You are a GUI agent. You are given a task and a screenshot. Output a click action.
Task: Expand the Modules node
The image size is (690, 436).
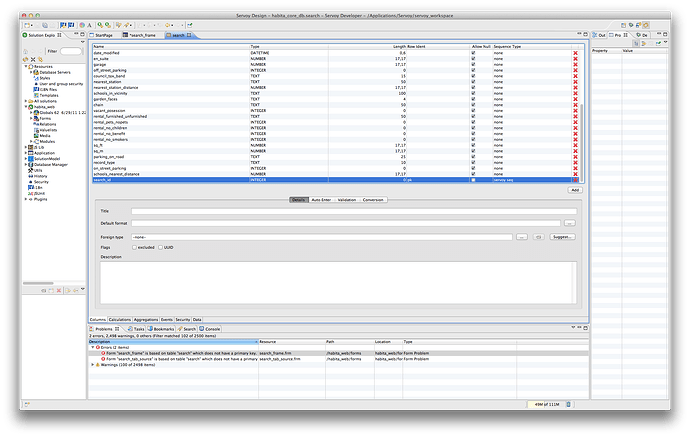(x=31, y=142)
